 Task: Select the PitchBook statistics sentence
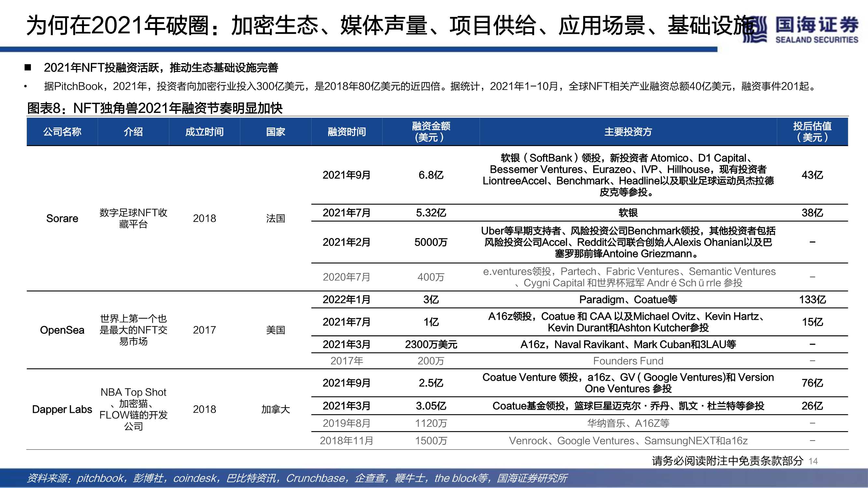(x=430, y=87)
